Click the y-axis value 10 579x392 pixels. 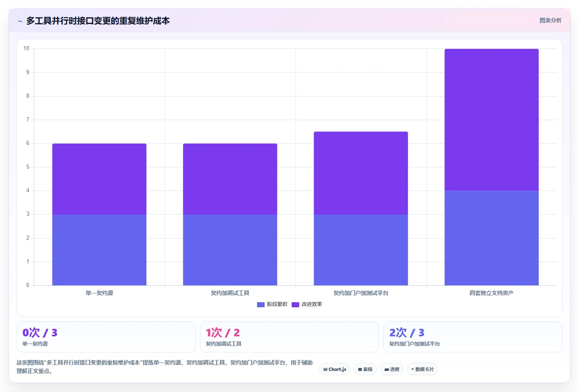(26, 48)
